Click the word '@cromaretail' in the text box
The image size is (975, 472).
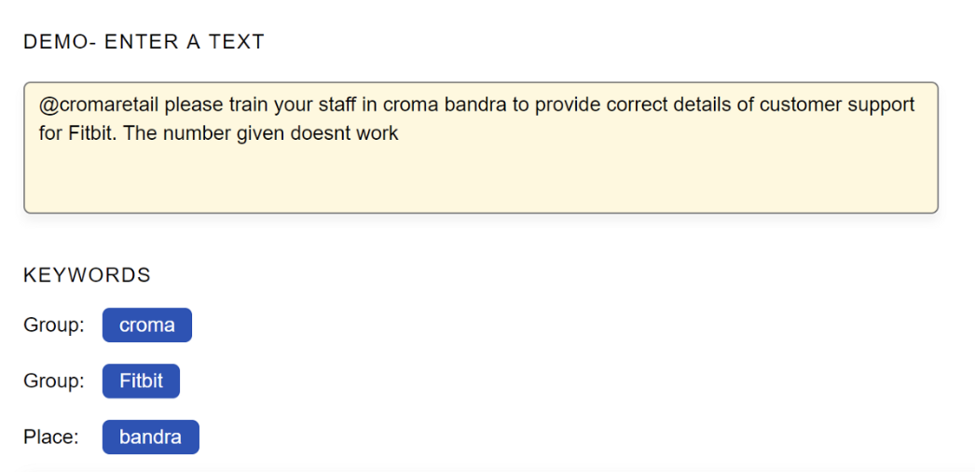(x=99, y=105)
